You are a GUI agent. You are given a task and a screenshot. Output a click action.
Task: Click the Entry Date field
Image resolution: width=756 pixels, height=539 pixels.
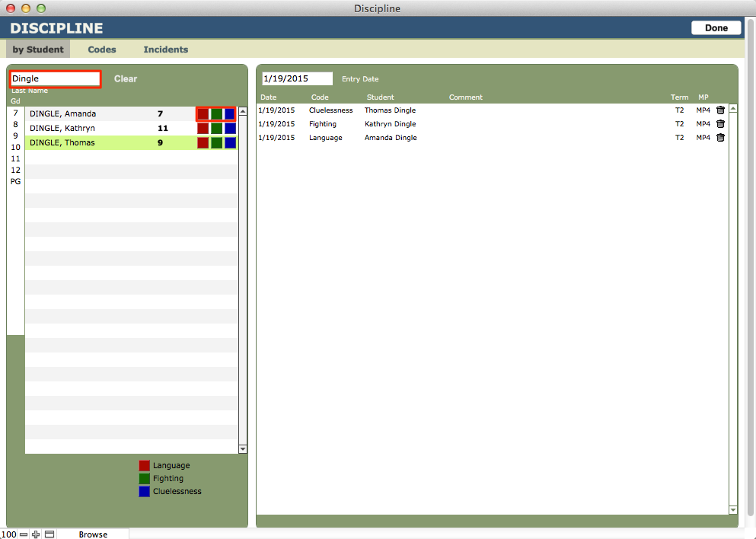point(297,78)
